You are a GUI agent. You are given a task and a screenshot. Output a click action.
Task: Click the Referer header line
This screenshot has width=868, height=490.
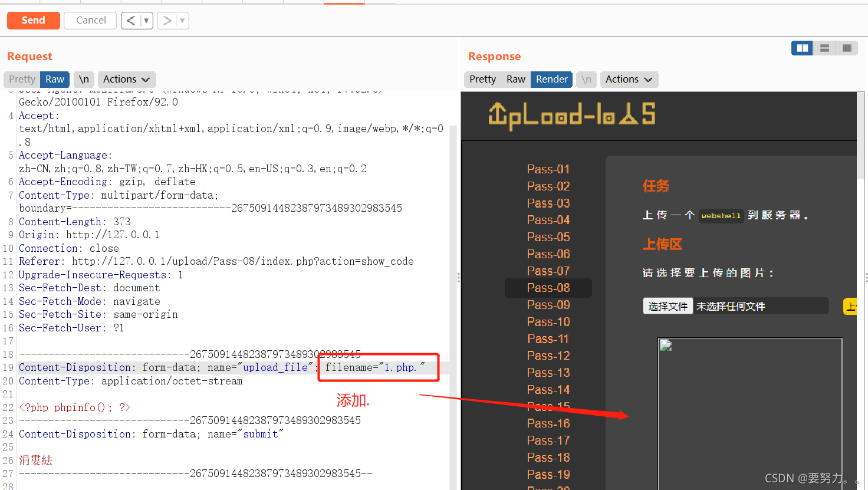[216, 261]
